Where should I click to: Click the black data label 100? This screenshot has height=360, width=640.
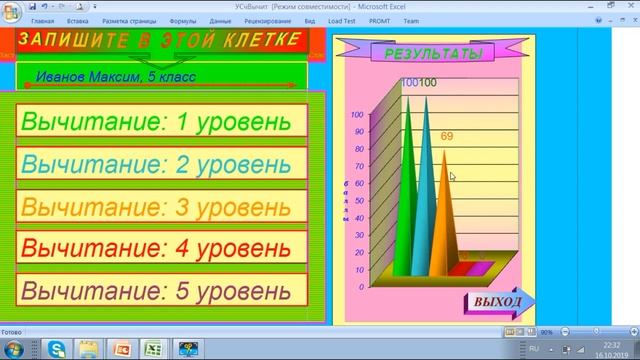428,83
